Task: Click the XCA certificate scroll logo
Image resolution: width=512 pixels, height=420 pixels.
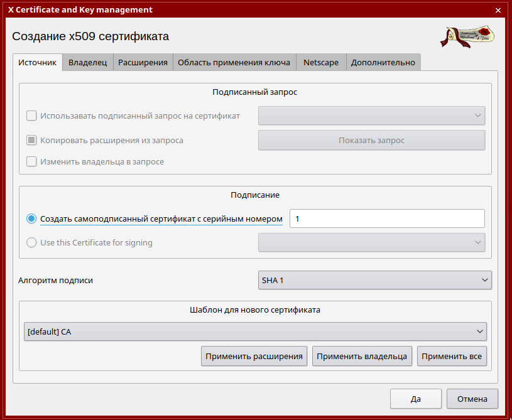Action: 467,37
